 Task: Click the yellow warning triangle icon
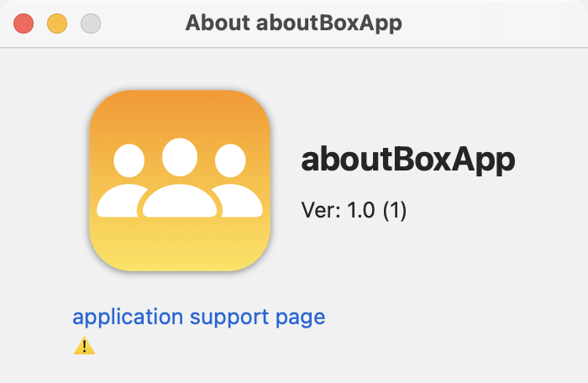coord(84,345)
